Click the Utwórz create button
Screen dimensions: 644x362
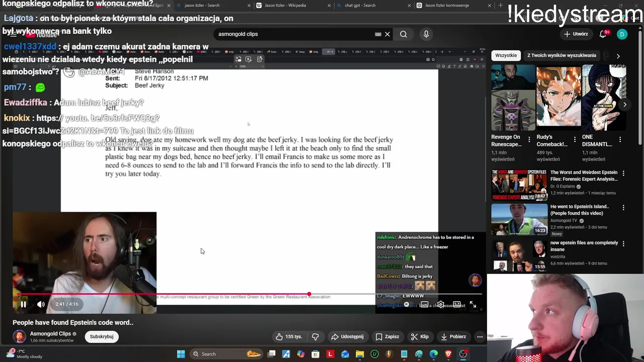[x=577, y=34]
